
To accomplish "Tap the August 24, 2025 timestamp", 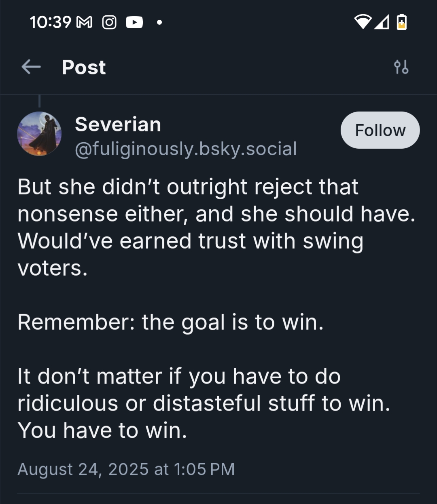I will click(126, 469).
